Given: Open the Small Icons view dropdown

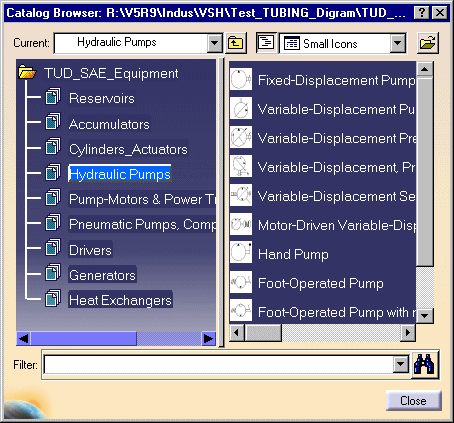Looking at the screenshot, I should click(x=398, y=43).
